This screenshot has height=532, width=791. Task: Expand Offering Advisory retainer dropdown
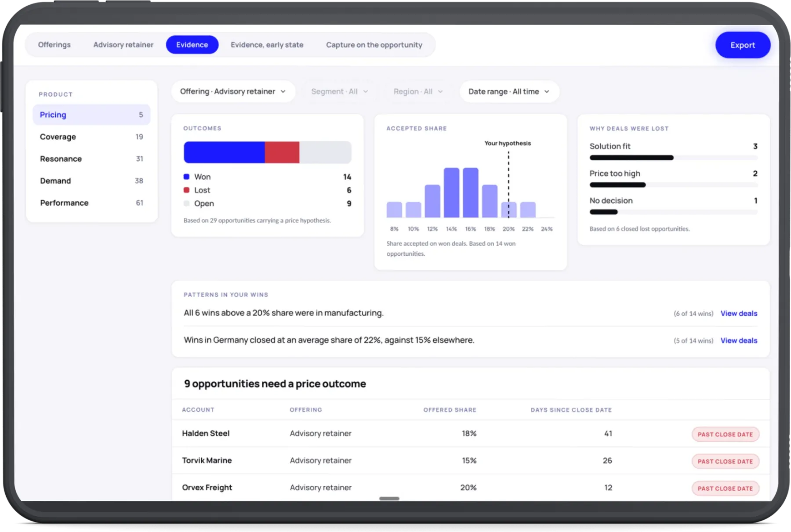click(x=233, y=91)
